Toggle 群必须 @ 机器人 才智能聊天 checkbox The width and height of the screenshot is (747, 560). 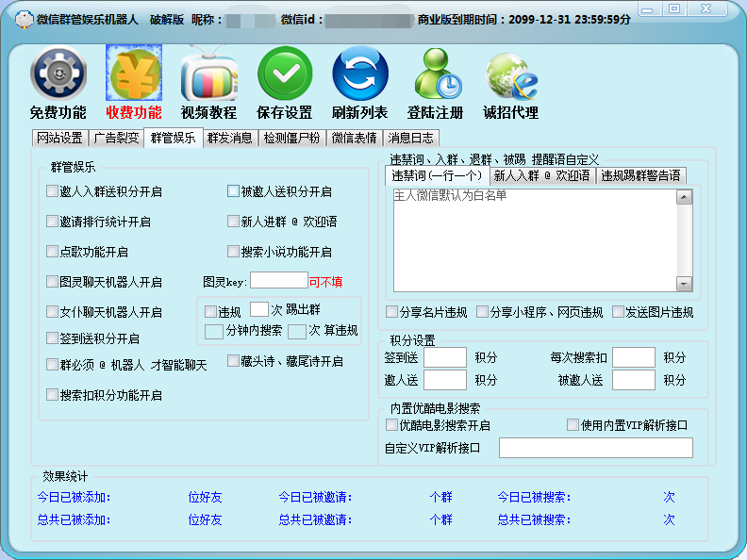coord(52,365)
